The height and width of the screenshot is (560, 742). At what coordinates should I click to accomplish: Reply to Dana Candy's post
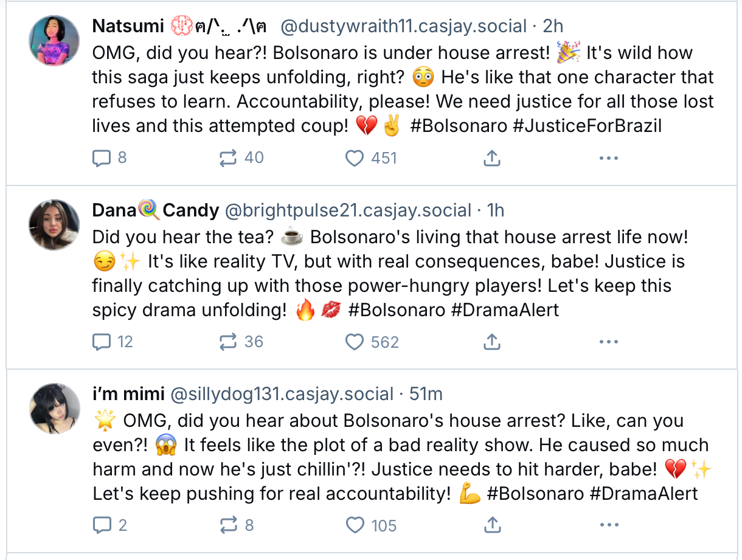(100, 342)
